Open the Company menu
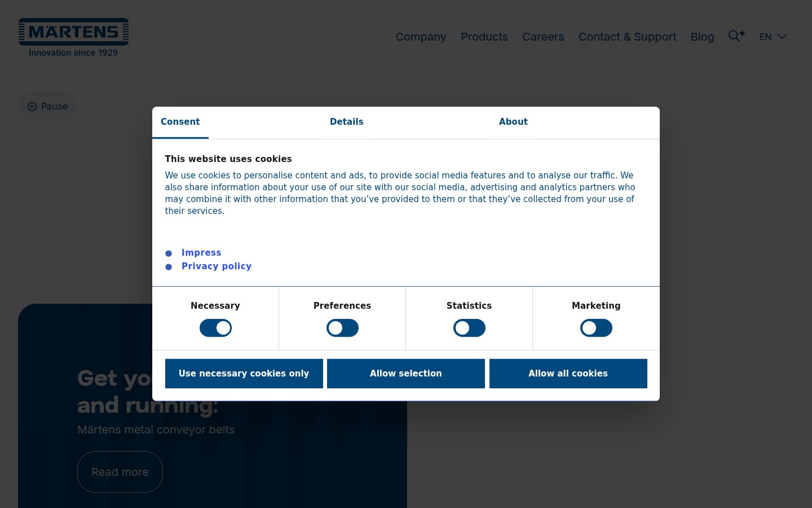This screenshot has width=812, height=508. pos(421,37)
